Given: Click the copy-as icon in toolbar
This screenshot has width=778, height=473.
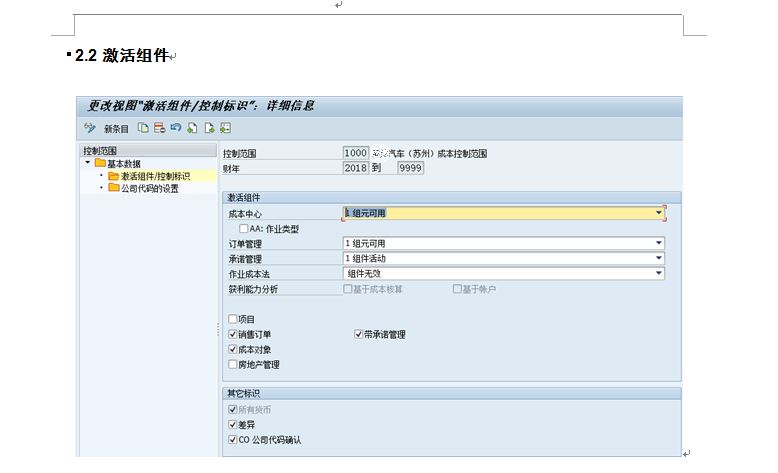Looking at the screenshot, I should pyautogui.click(x=143, y=128).
